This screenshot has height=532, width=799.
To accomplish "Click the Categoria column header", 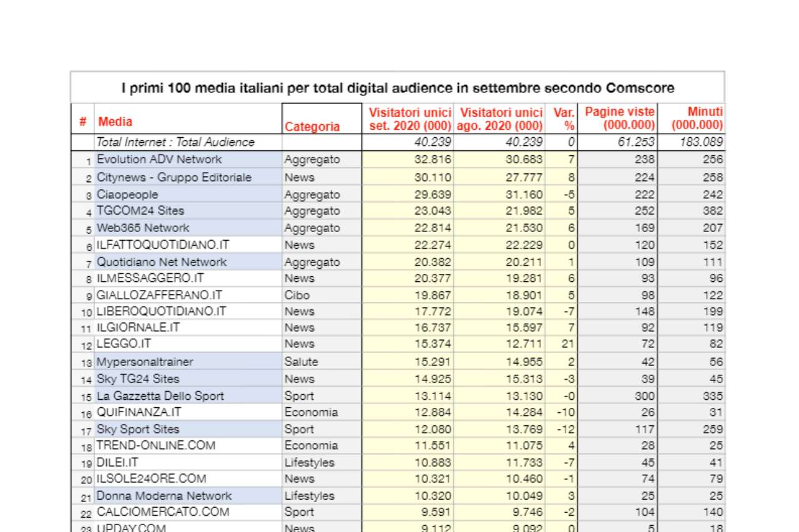I will (x=312, y=127).
